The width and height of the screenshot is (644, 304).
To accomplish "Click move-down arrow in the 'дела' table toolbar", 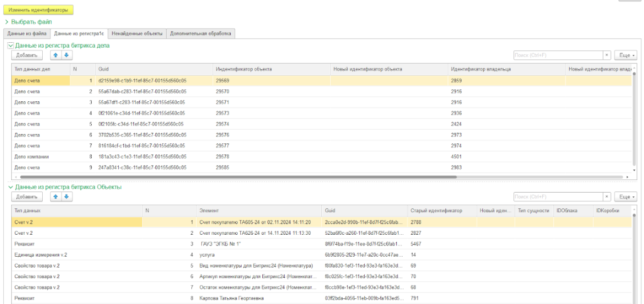I will [67, 55].
